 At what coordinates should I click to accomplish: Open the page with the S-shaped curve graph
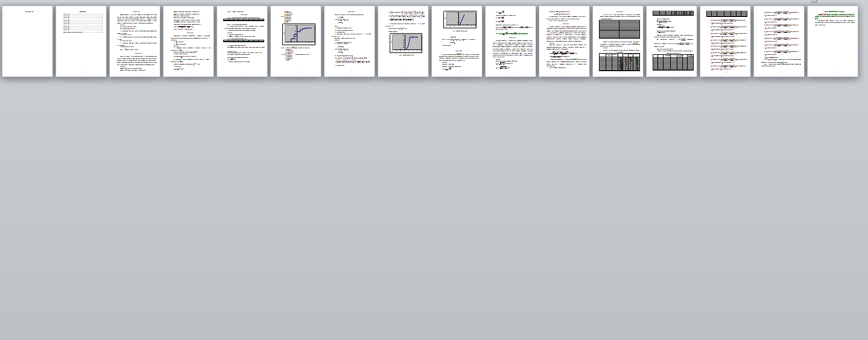pyautogui.click(x=404, y=42)
